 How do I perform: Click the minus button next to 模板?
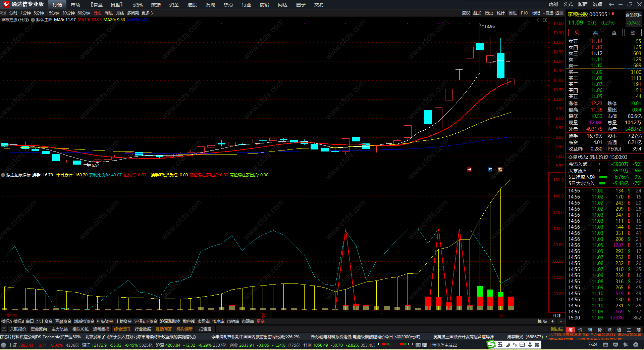click(x=560, y=321)
